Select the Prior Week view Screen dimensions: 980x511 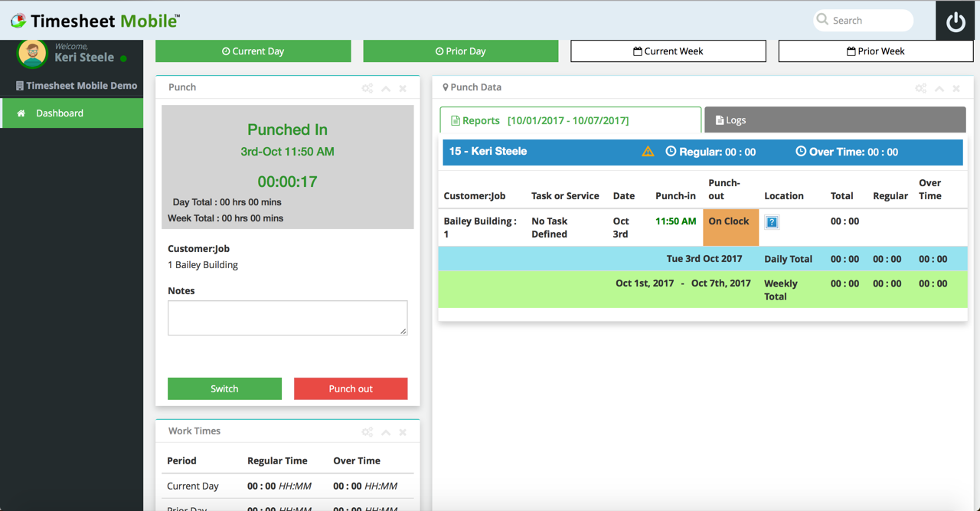click(x=875, y=51)
